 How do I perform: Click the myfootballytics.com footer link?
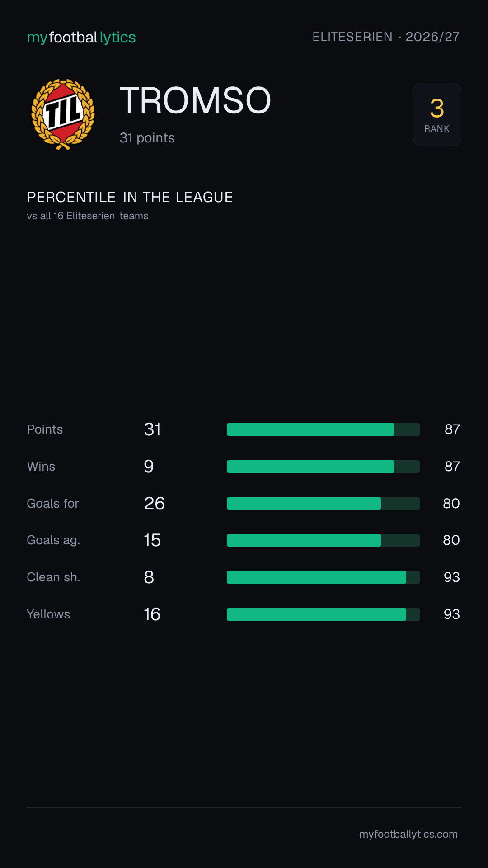tap(408, 834)
